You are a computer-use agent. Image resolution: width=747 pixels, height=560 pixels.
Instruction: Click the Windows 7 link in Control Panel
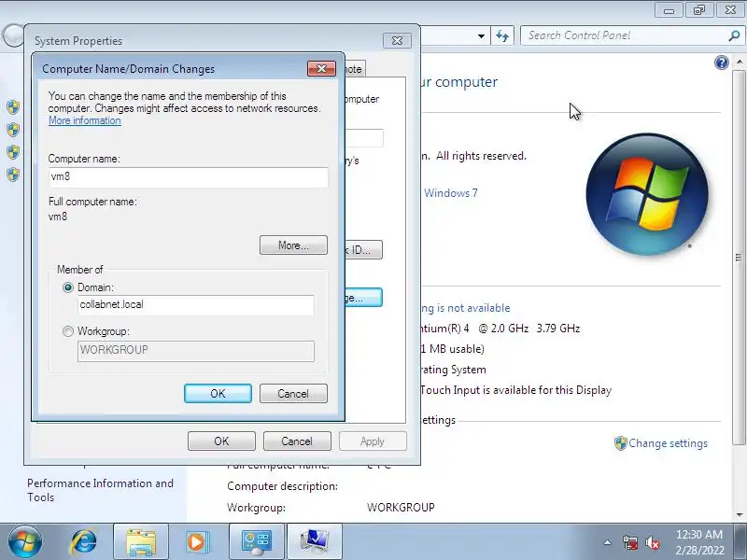tap(451, 193)
